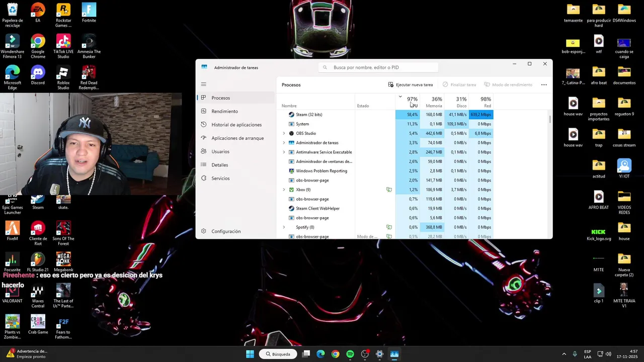Open Google Chrome from the taskbar
The image size is (644, 362).
(x=335, y=354)
